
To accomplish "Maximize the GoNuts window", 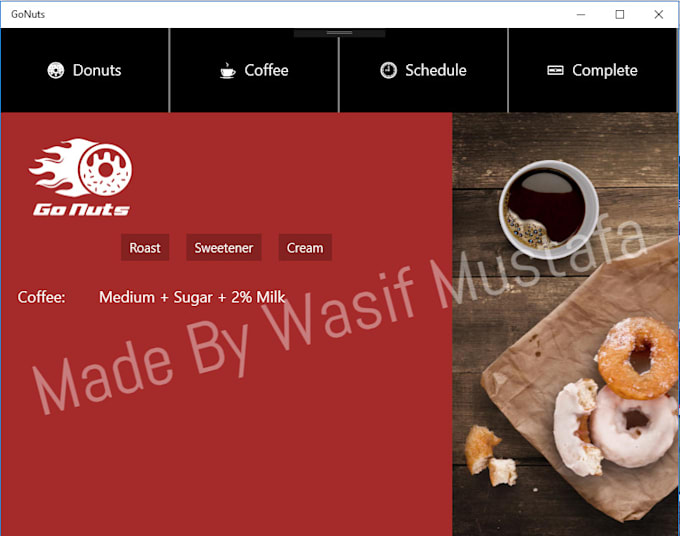I will 620,14.
